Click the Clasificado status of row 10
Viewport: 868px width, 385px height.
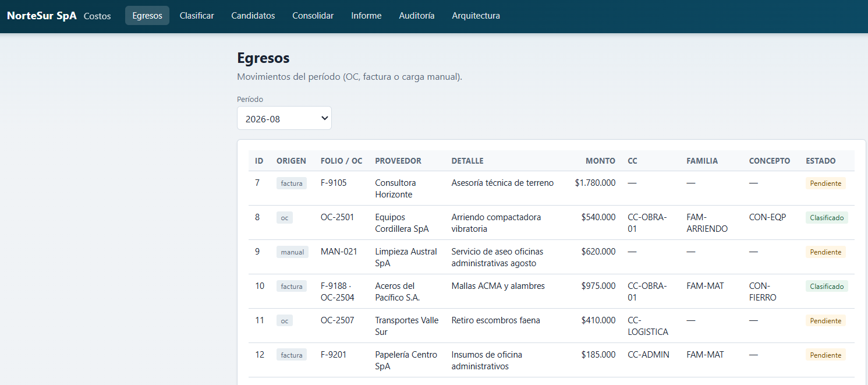coord(827,287)
